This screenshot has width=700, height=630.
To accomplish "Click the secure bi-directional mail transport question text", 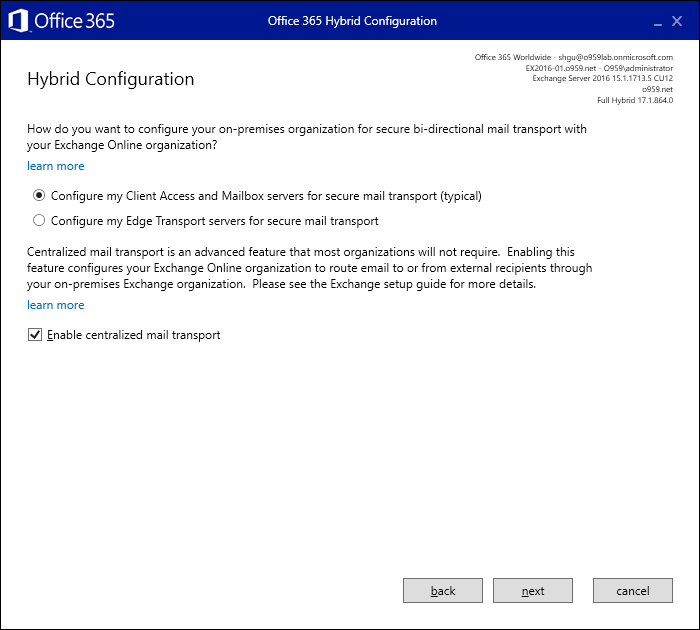I will [307, 137].
